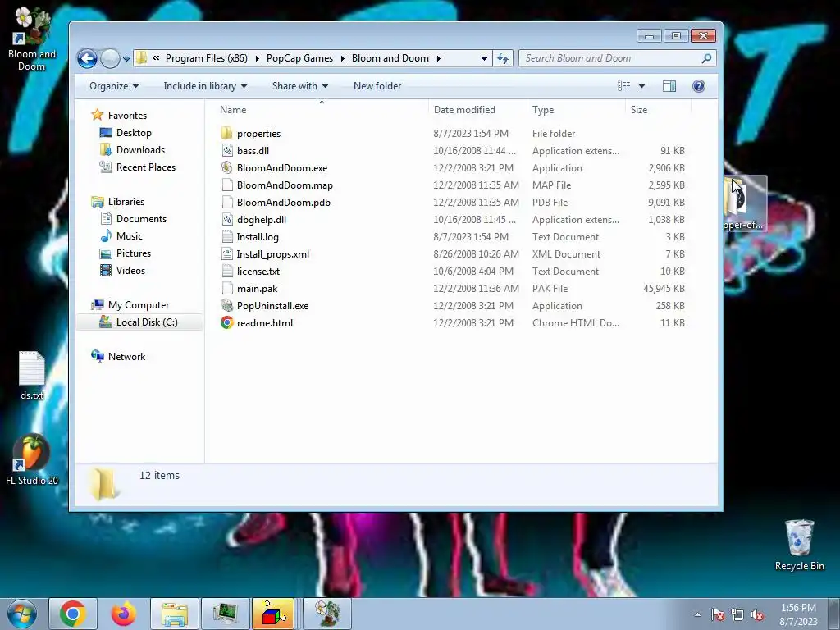840x630 pixels.
Task: Click the Forward navigation arrow button
Action: tap(111, 58)
